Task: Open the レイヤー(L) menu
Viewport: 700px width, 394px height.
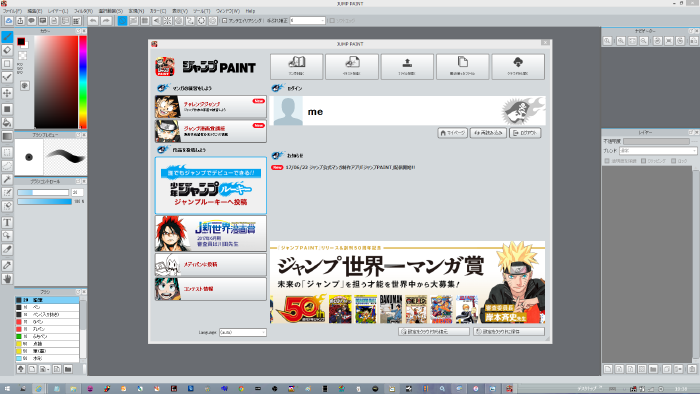Action: pos(58,11)
